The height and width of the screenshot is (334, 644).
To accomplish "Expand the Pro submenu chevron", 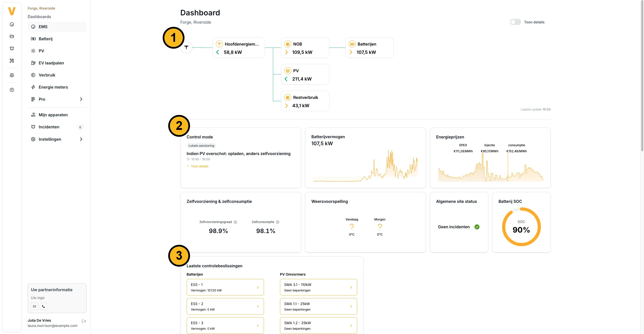I will (x=81, y=99).
